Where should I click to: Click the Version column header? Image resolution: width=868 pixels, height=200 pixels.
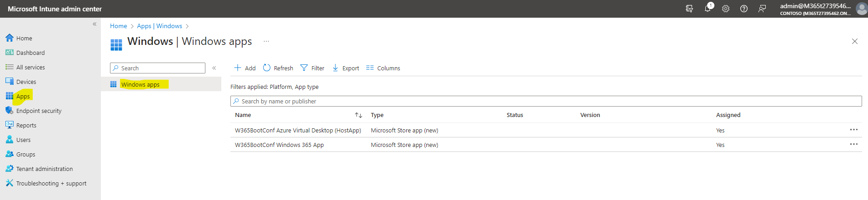pos(590,115)
